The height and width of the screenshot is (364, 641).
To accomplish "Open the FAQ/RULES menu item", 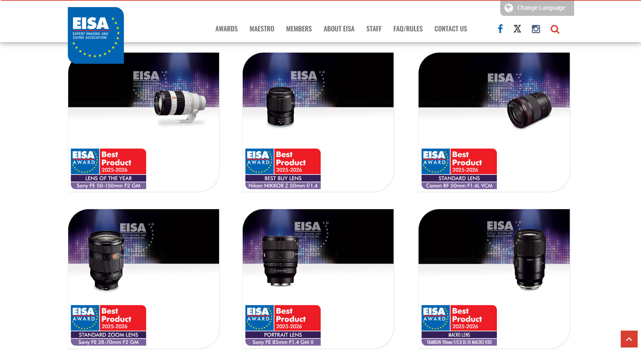I will [408, 29].
